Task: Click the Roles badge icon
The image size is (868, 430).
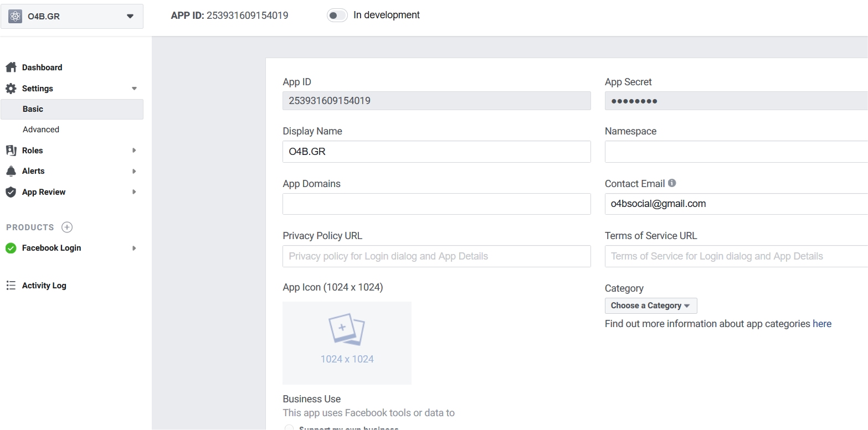Action: 11,151
